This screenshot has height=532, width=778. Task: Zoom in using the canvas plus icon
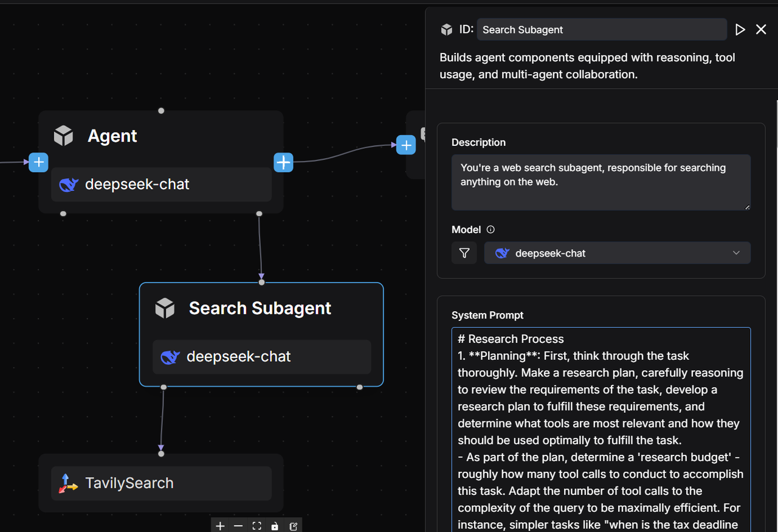[x=220, y=525]
